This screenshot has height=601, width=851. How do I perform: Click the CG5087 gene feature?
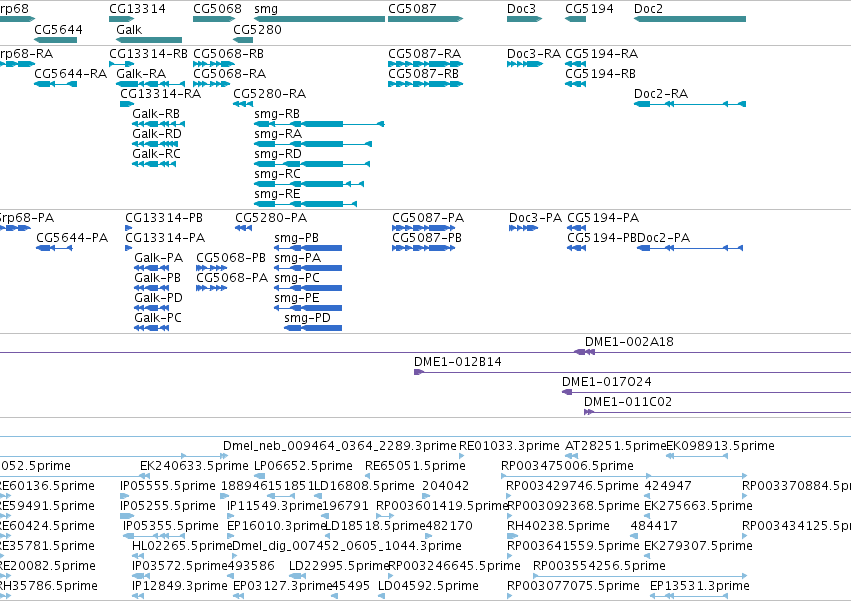[426, 19]
